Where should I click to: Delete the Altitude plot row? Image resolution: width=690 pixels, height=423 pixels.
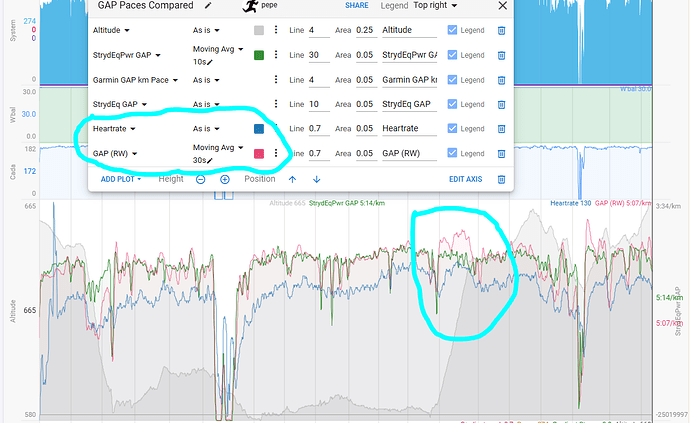click(501, 30)
